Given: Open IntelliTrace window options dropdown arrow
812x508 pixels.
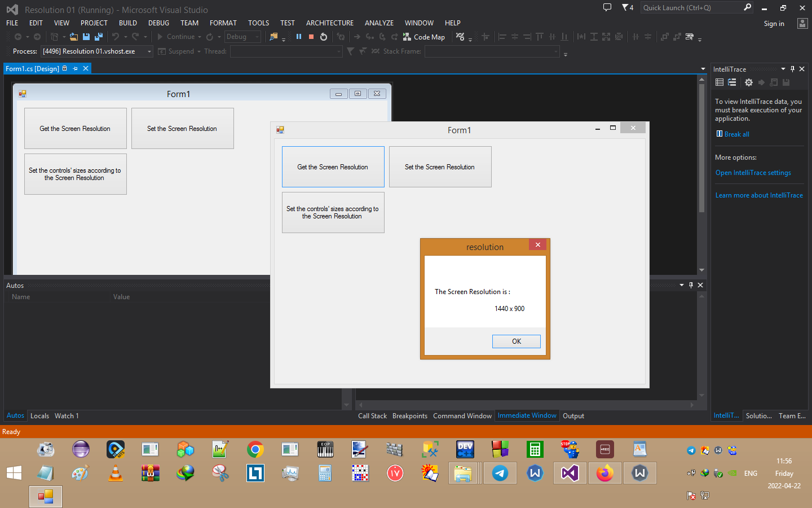Looking at the screenshot, I should click(783, 69).
